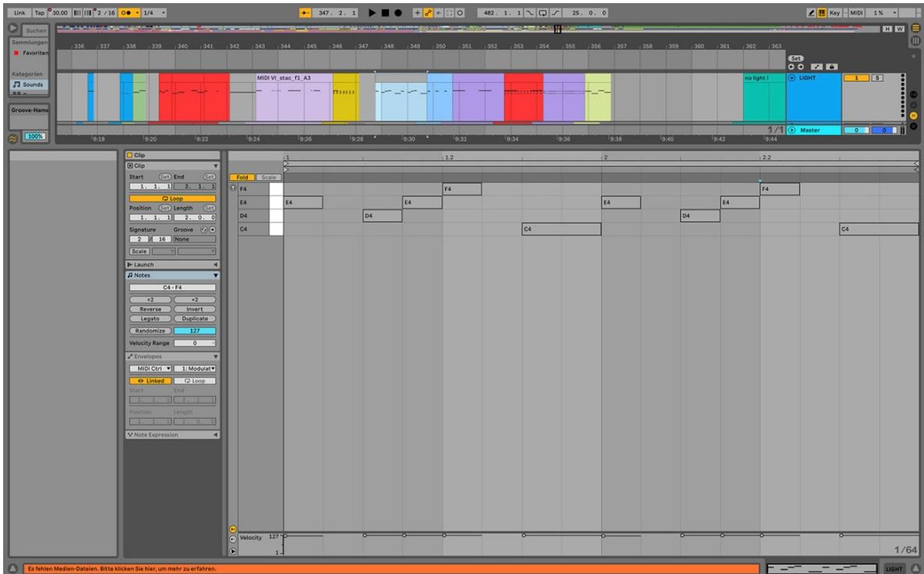This screenshot has height=574, width=924.
Task: Expand the Launch section
Action: pyautogui.click(x=215, y=265)
